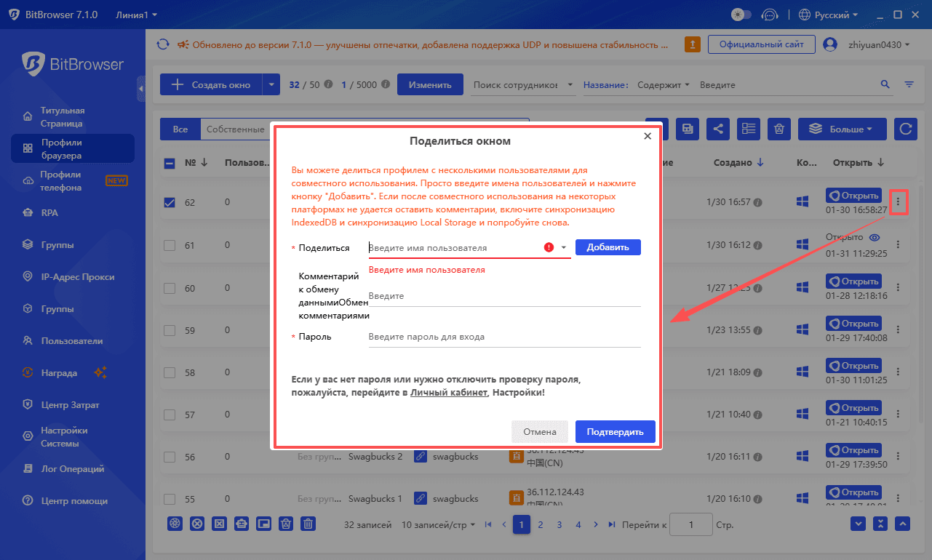Expand the zhiyuan0430 account menu
The height and width of the screenshot is (560, 932).
coord(879,45)
